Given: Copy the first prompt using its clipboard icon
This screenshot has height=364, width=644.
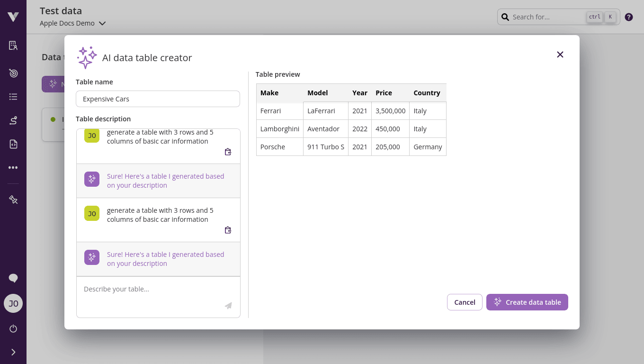Looking at the screenshot, I should point(228,152).
